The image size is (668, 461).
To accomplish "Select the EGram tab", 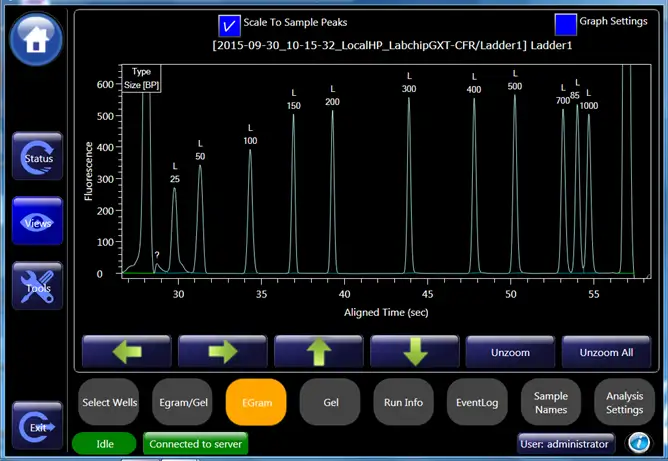I will click(256, 402).
